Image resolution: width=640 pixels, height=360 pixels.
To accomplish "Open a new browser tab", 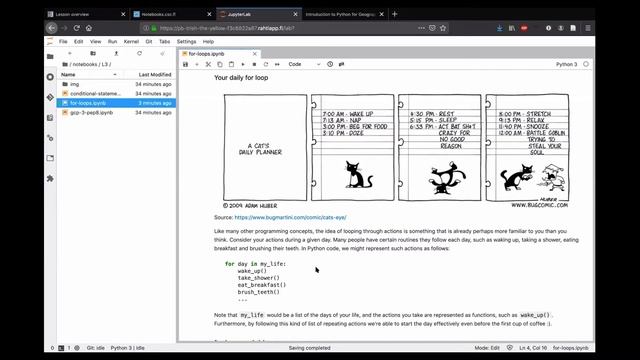I will pyautogui.click(x=394, y=14).
